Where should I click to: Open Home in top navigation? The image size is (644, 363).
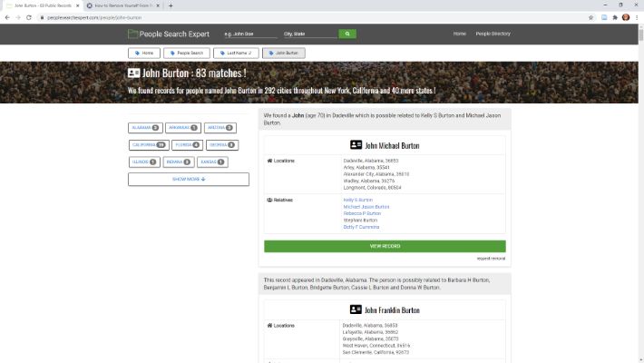[460, 34]
